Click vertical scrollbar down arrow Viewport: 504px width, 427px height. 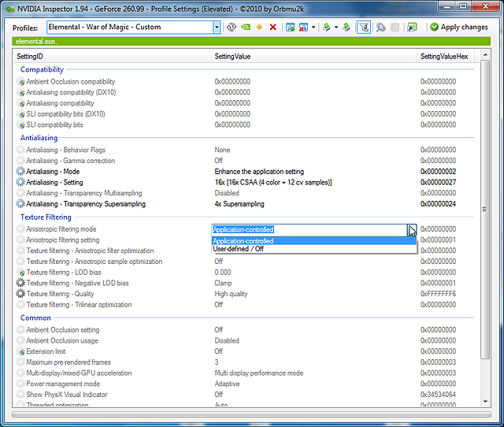[485, 402]
